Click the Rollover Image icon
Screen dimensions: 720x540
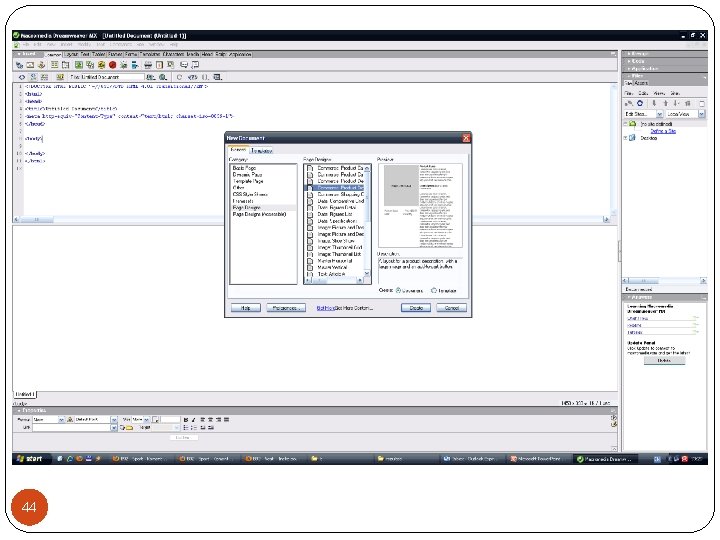point(123,65)
